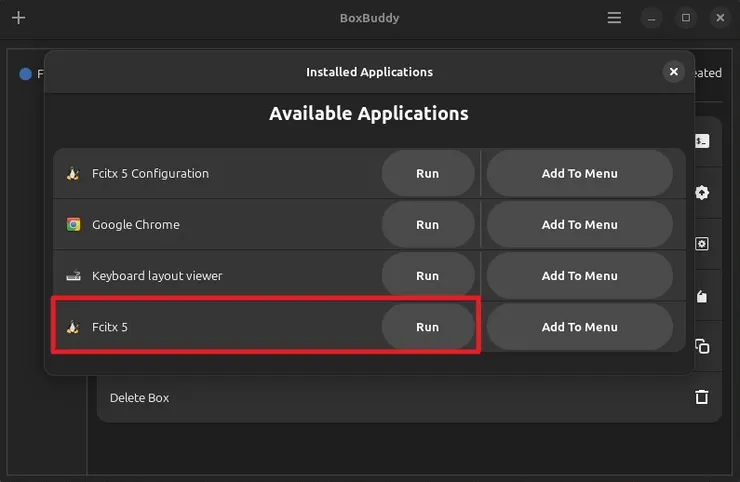Image resolution: width=740 pixels, height=482 pixels.
Task: Run Keyboard layout viewer
Action: (428, 276)
